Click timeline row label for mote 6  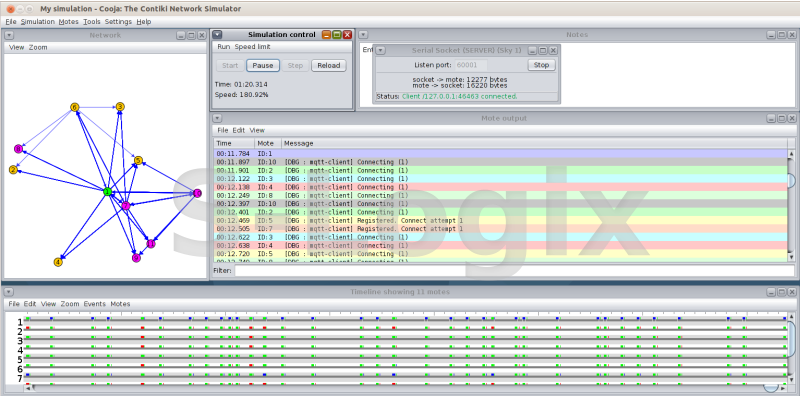coord(20,369)
